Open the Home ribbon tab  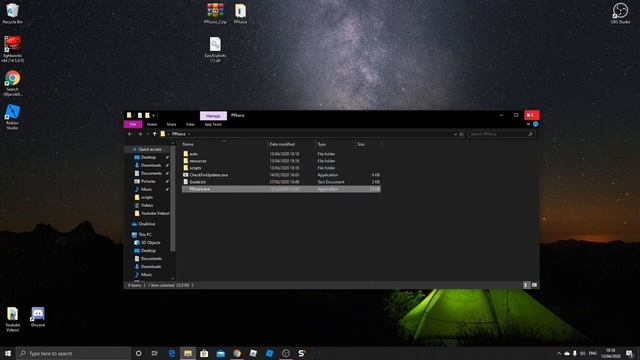[x=152, y=124]
